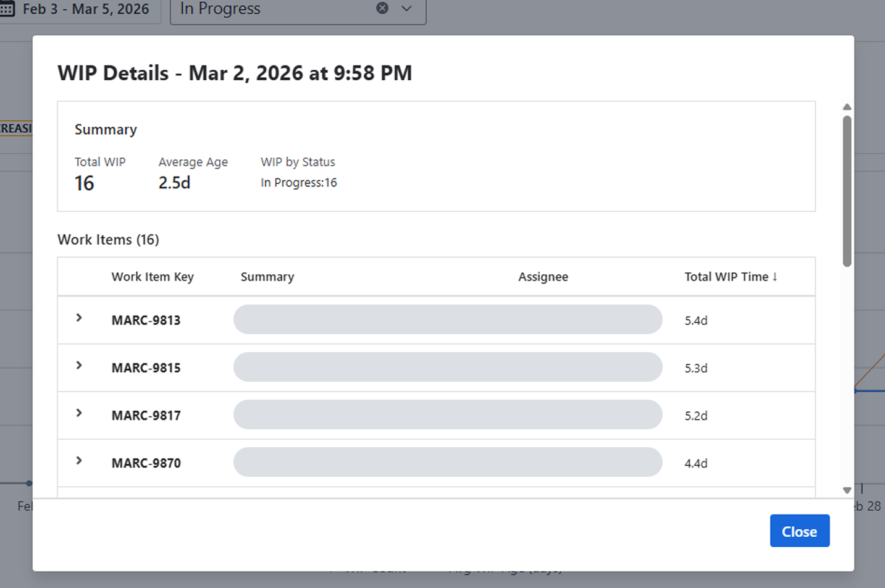The height and width of the screenshot is (588, 885).
Task: Close the WIP Details dialog
Action: click(x=799, y=531)
